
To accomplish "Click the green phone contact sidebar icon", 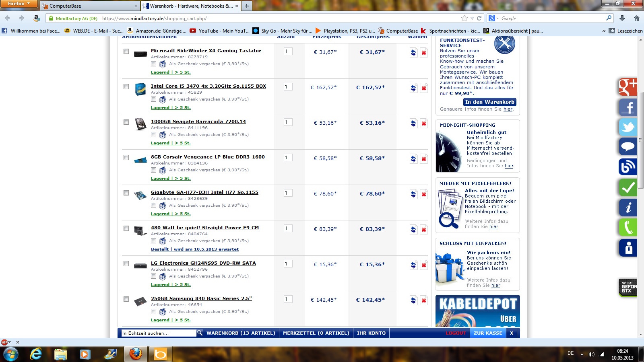I will coord(628,228).
